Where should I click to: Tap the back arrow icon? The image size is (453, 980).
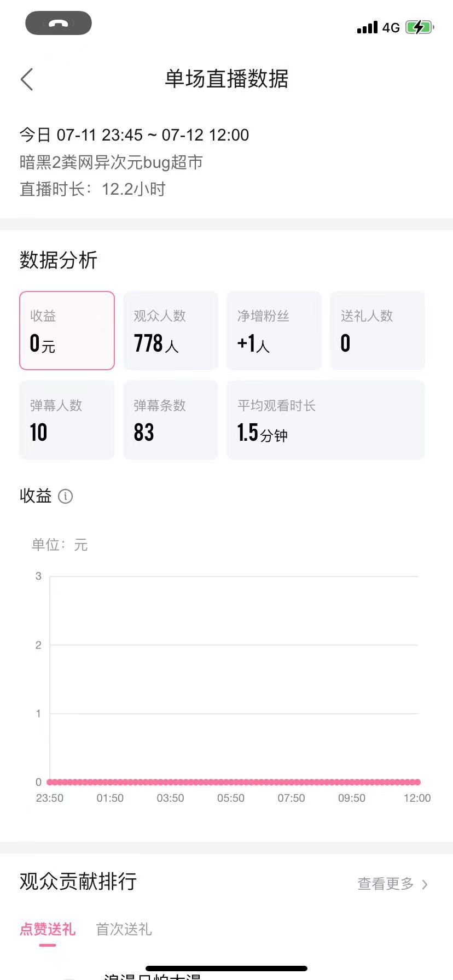tap(27, 79)
